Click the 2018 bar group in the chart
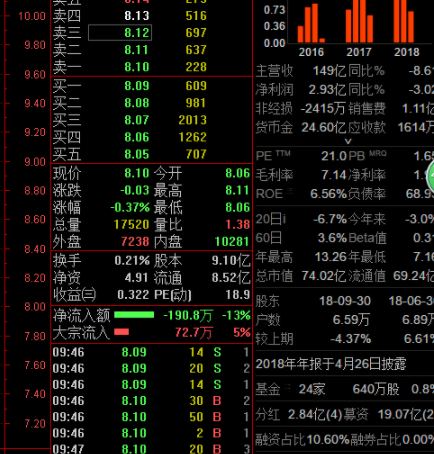 coord(404,21)
